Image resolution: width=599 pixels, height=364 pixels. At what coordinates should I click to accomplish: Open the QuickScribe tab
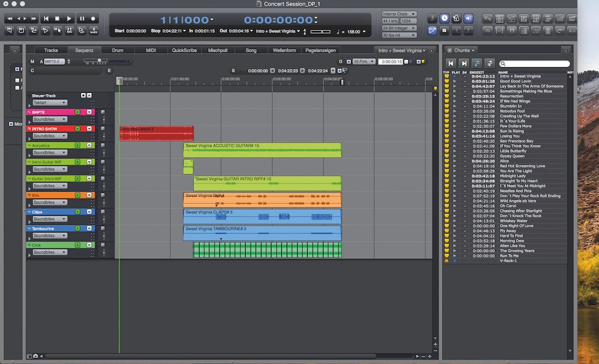pos(184,50)
